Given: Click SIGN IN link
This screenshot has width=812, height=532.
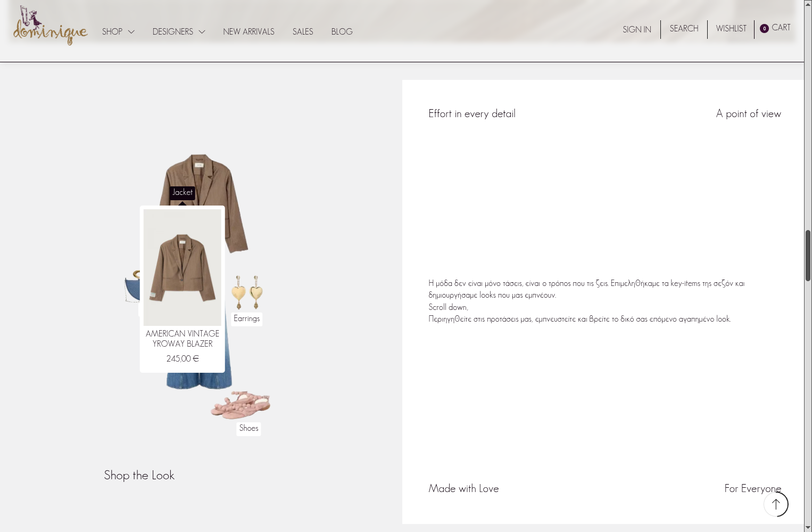Looking at the screenshot, I should [x=637, y=30].
